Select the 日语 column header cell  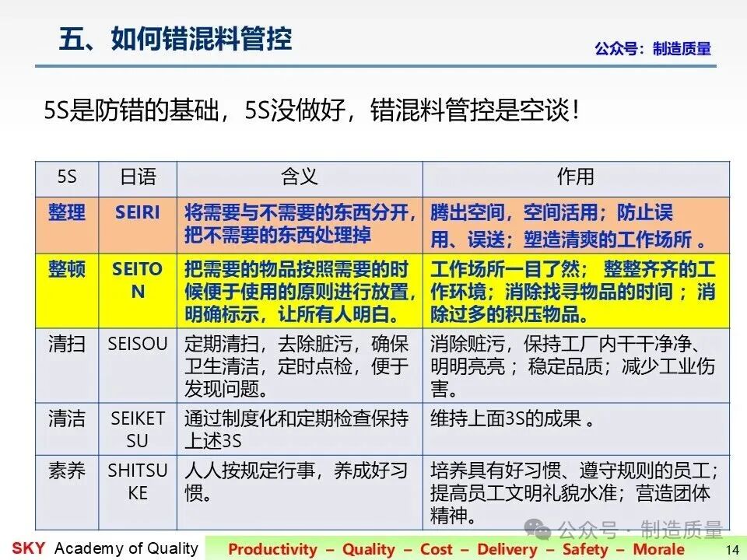pyautogui.click(x=138, y=178)
